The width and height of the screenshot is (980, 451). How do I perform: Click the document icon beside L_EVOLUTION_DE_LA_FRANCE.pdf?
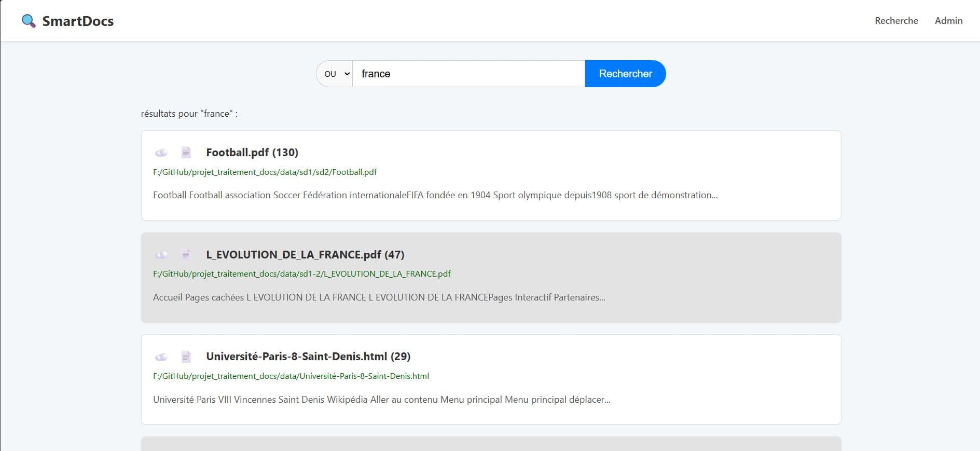click(x=186, y=254)
